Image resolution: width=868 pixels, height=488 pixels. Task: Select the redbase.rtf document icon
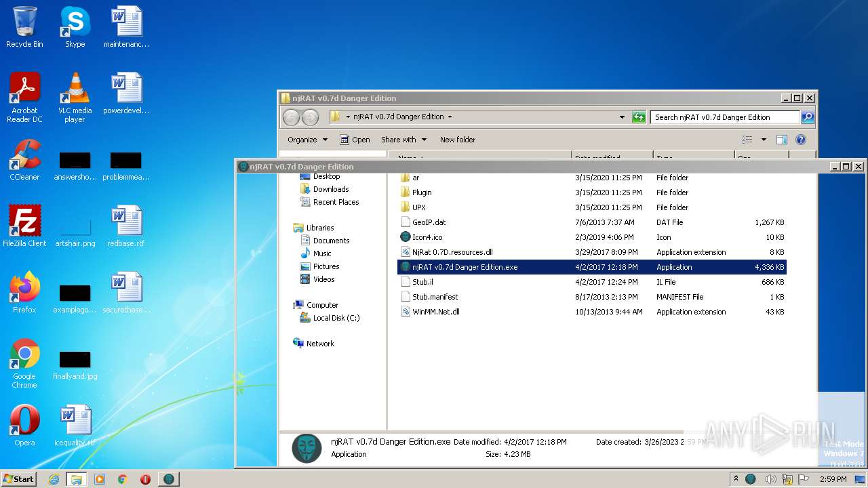[126, 226]
